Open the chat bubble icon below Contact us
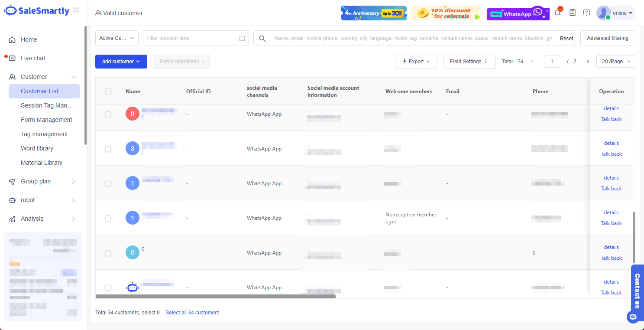This screenshot has width=644, height=330. coord(633,317)
